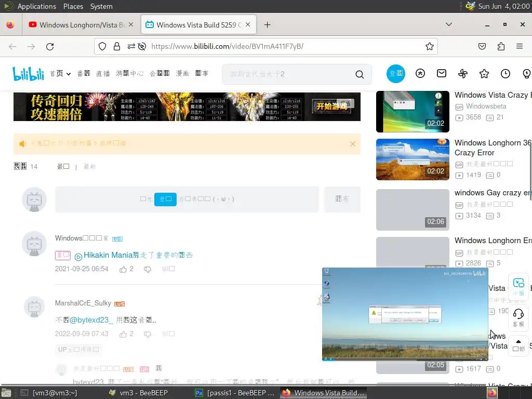Dislike MarshalCrE_Sulky's comment
This screenshot has width=532, height=399.
pos(147,334)
